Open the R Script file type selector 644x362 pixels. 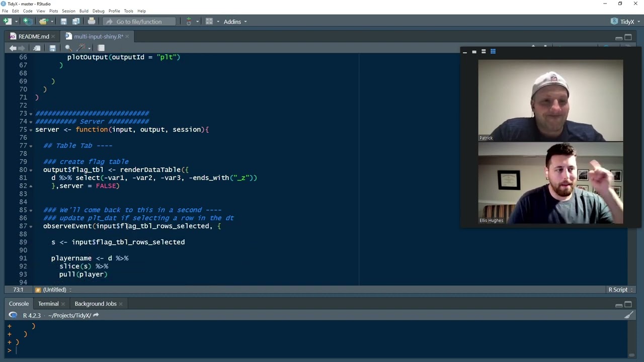click(x=620, y=290)
